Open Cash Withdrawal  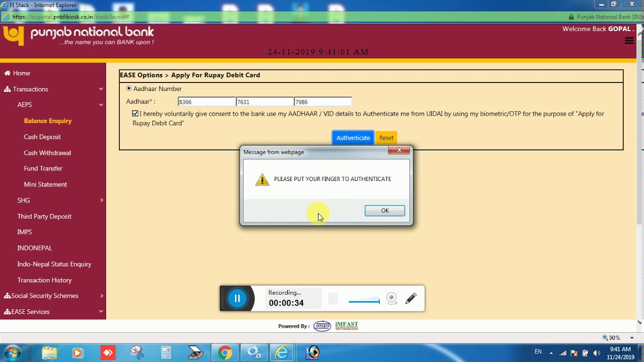pos(47,153)
